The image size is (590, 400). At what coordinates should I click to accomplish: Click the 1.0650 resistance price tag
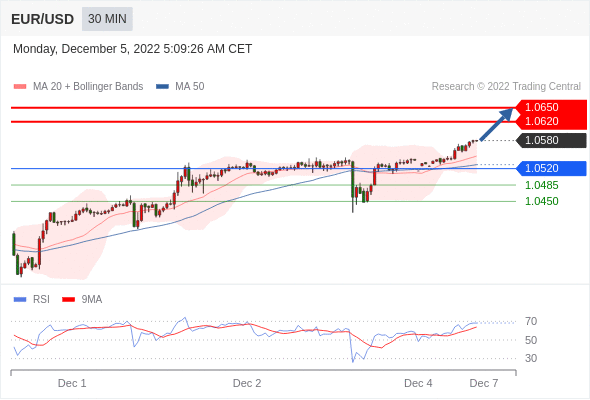pyautogui.click(x=551, y=107)
